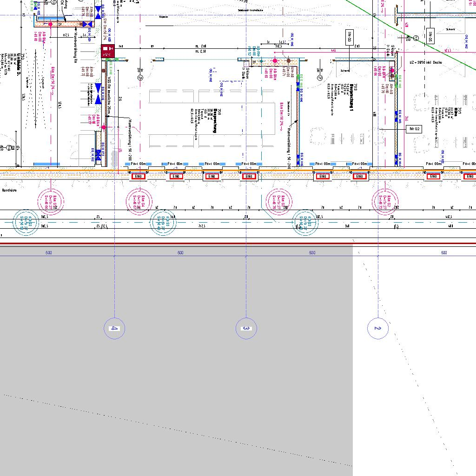The image size is (476, 476).
Task: Select the 'Umkleide D.' room name
Action: pyautogui.click(x=20, y=64)
